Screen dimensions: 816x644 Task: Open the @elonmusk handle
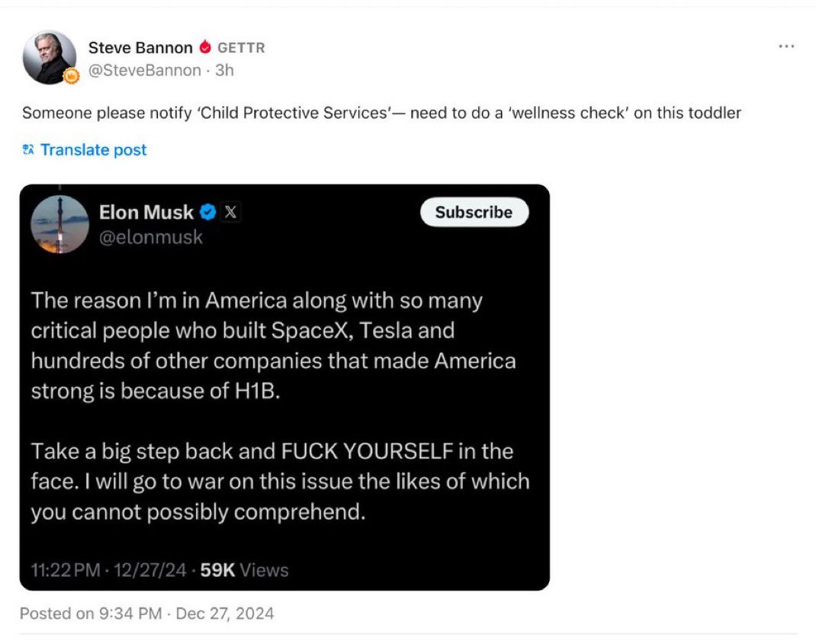tap(151, 237)
